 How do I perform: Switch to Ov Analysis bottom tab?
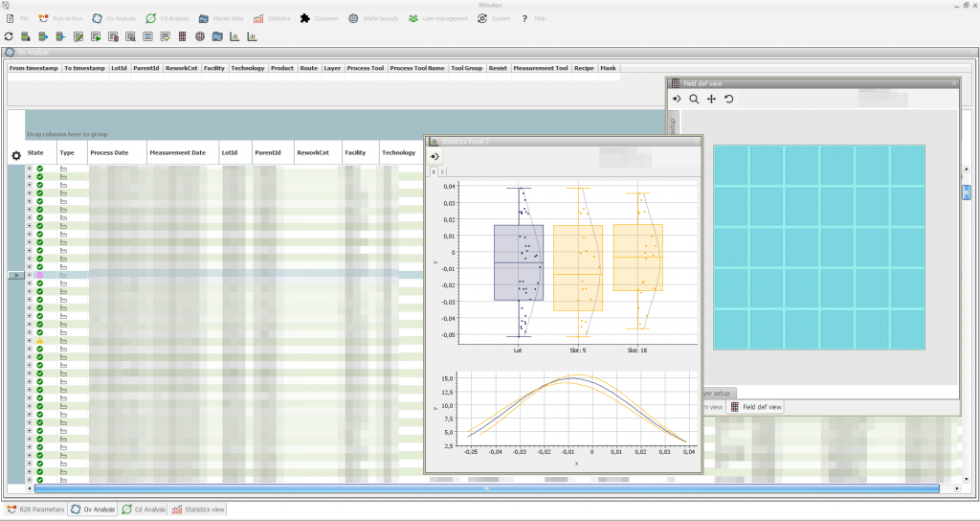click(93, 510)
